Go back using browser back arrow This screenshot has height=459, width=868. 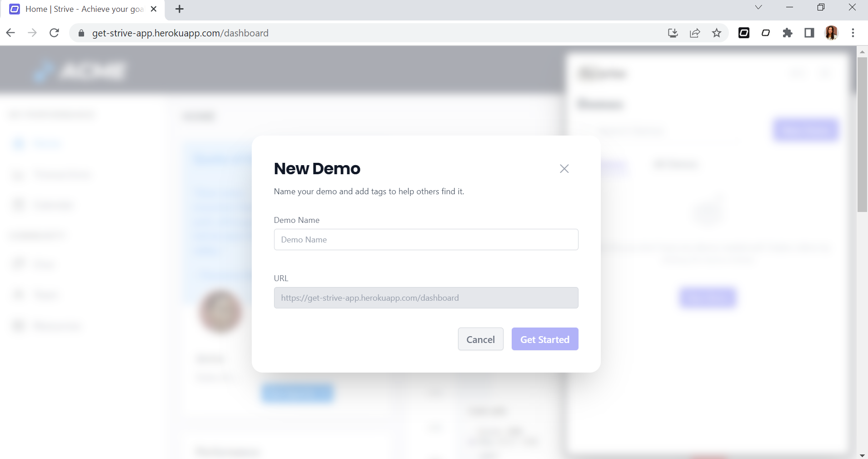[x=10, y=33]
